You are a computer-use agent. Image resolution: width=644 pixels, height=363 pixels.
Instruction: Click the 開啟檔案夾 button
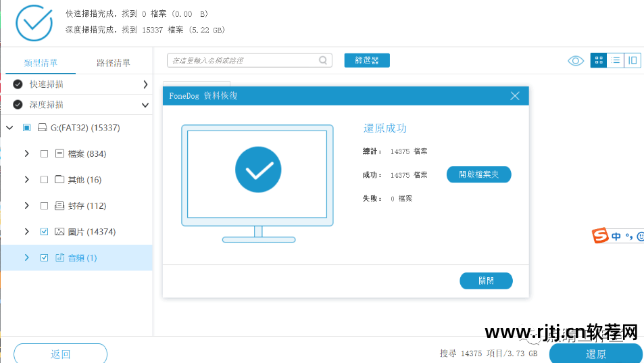click(x=479, y=174)
